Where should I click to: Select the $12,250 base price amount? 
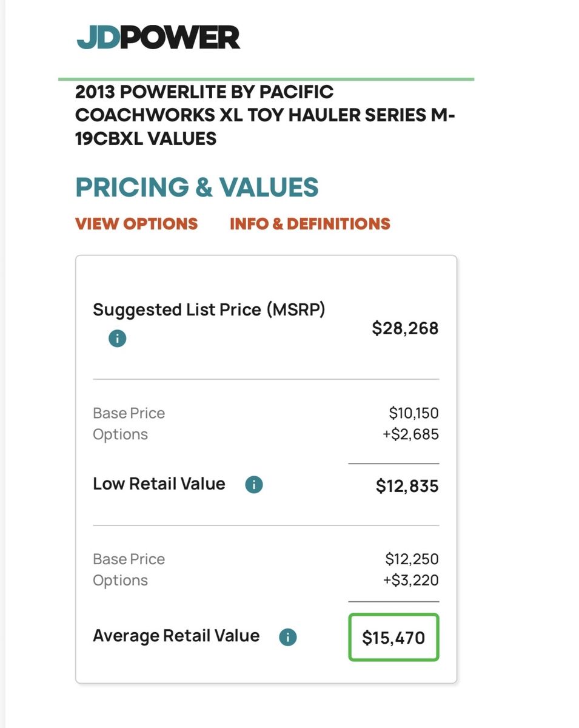[x=412, y=559]
